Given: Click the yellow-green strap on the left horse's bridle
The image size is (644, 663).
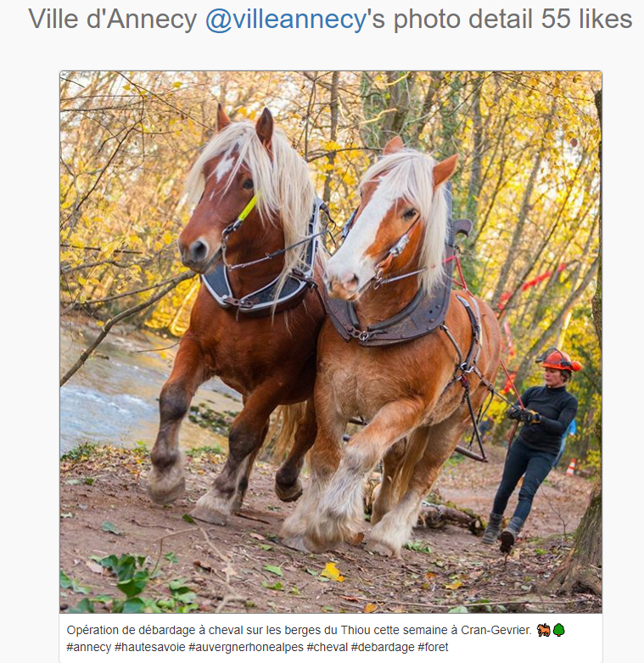Looking at the screenshot, I should 248,207.
